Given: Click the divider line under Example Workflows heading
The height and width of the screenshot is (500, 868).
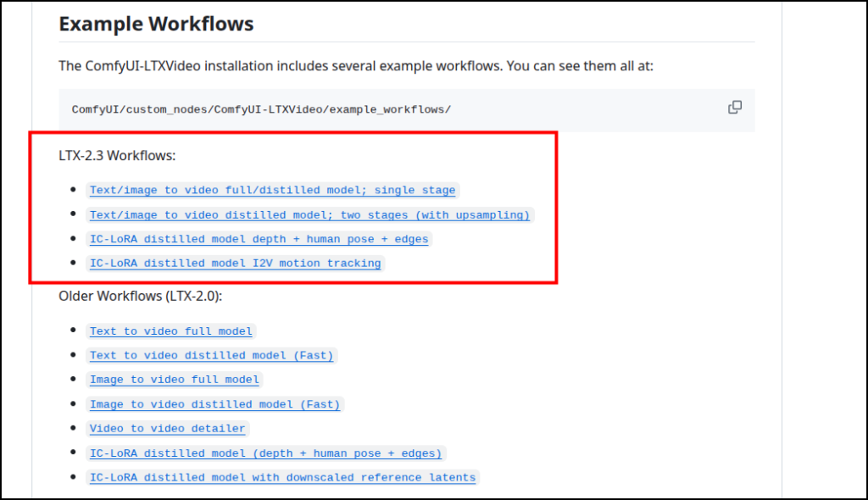Looking at the screenshot, I should [x=406, y=42].
